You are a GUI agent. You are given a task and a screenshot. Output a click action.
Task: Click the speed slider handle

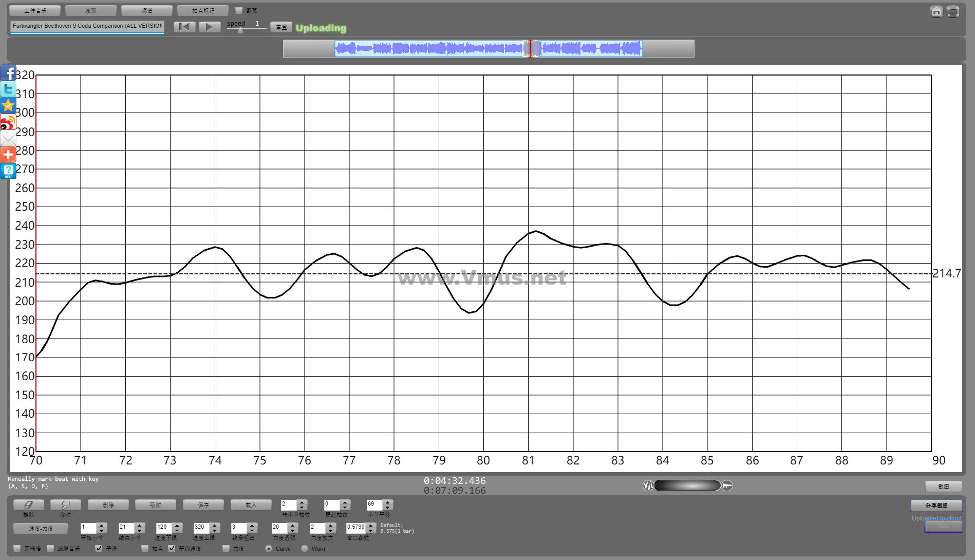point(240,30)
